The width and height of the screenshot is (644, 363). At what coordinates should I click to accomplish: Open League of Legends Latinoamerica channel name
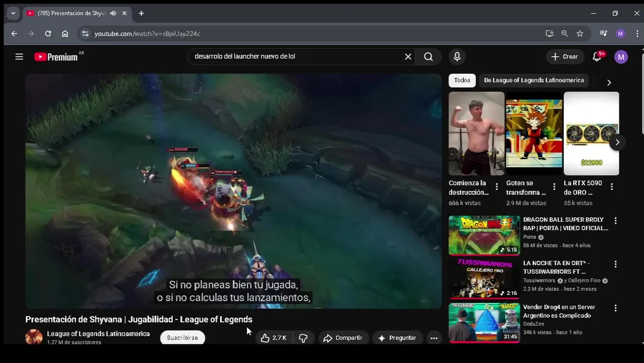[98, 334]
